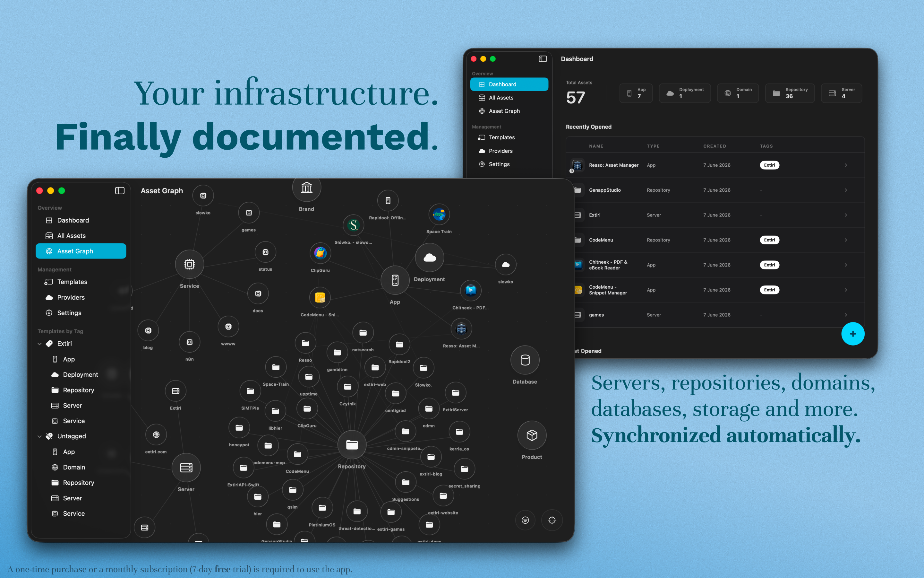The image size is (924, 578).
Task: Click the Database node icon
Action: (x=525, y=360)
